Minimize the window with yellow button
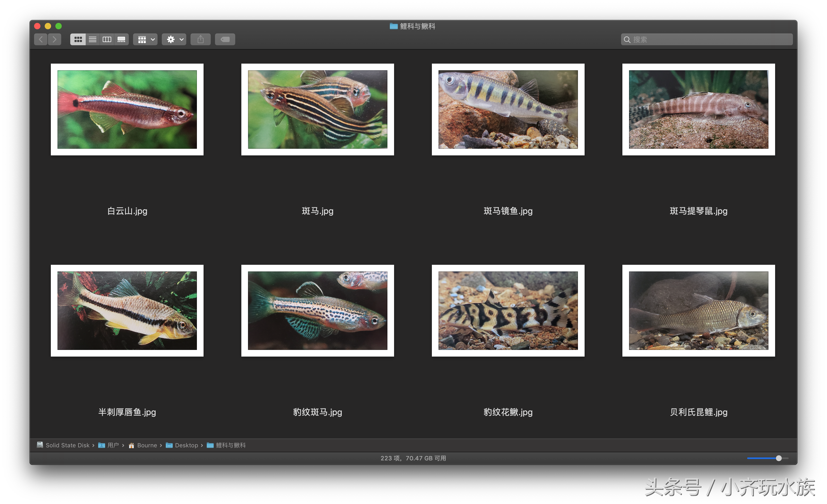 click(48, 26)
